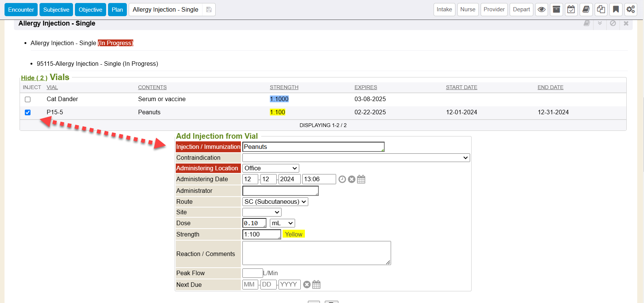The width and height of the screenshot is (644, 303).
Task: Click the Depart button
Action: click(x=521, y=9)
